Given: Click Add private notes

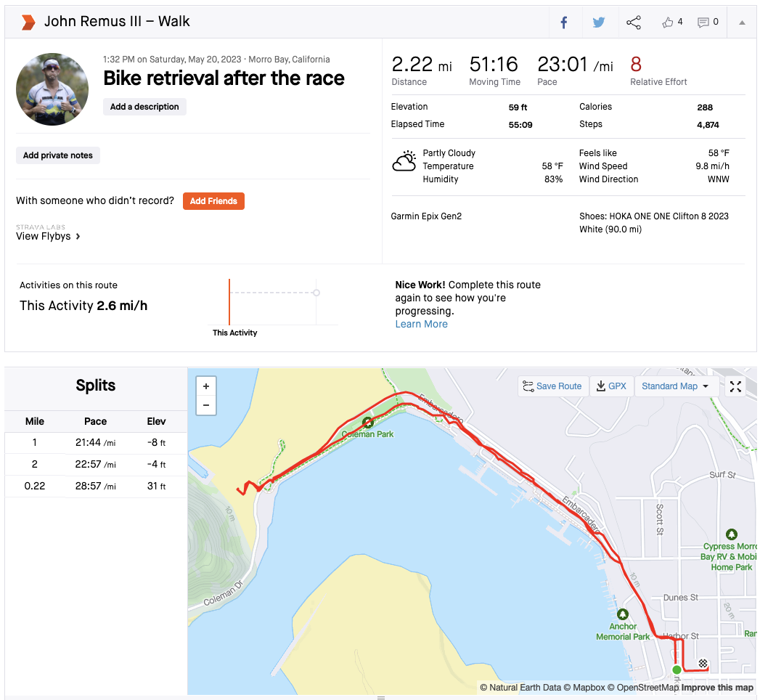Looking at the screenshot, I should (58, 155).
